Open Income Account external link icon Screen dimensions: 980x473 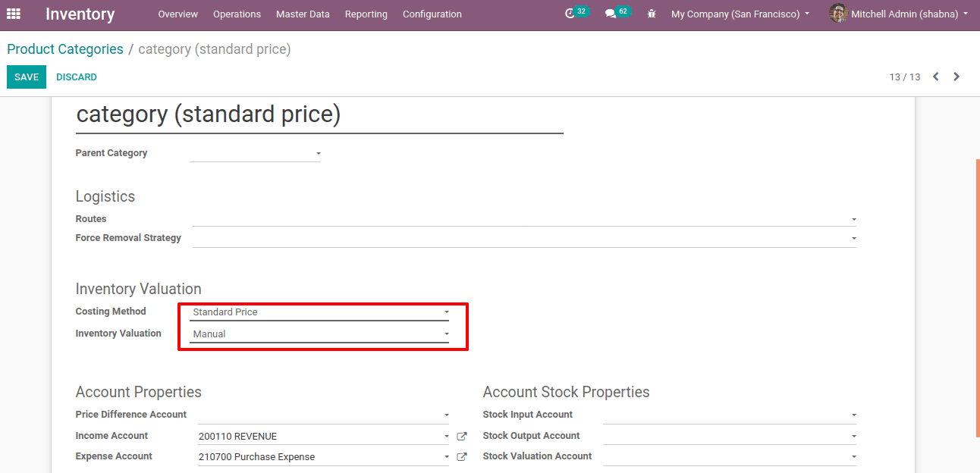(462, 437)
